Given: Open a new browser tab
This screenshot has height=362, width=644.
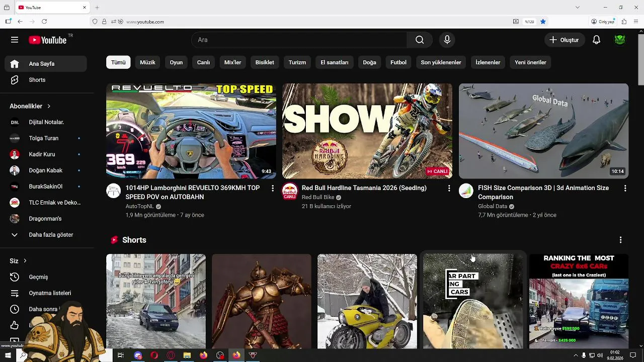Looking at the screenshot, I should (97, 8).
